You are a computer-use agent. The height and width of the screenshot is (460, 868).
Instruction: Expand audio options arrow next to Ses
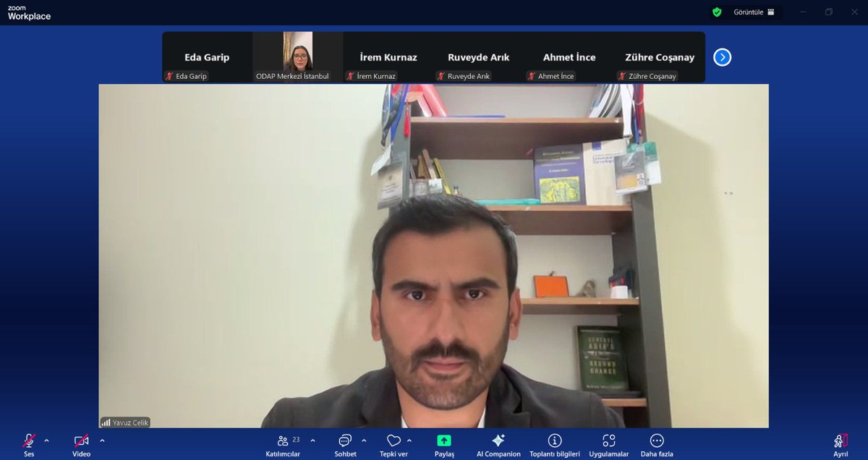[x=47, y=440]
